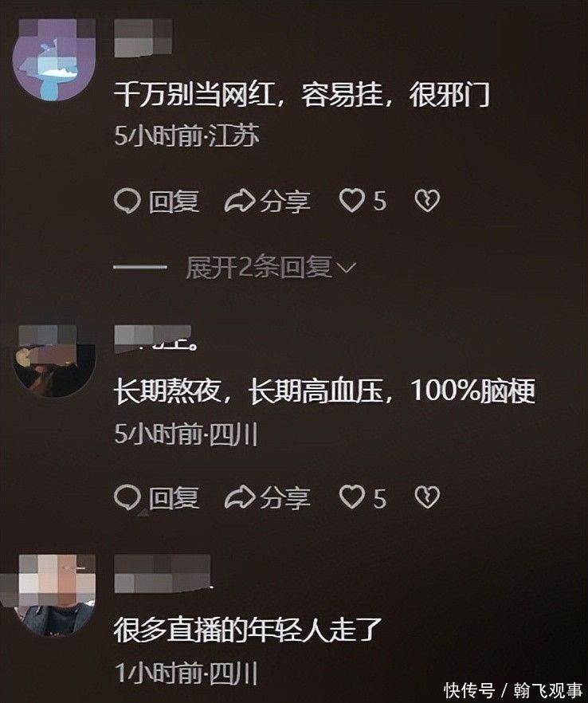Open the first commenter's purple avatar
Viewport: 588px width, 703px height.
pyautogui.click(x=54, y=59)
